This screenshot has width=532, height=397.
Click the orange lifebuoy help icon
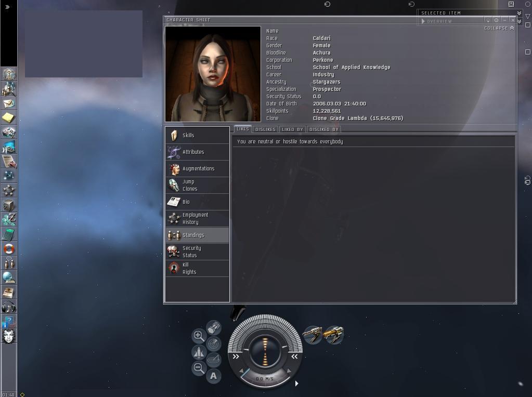[x=9, y=249]
